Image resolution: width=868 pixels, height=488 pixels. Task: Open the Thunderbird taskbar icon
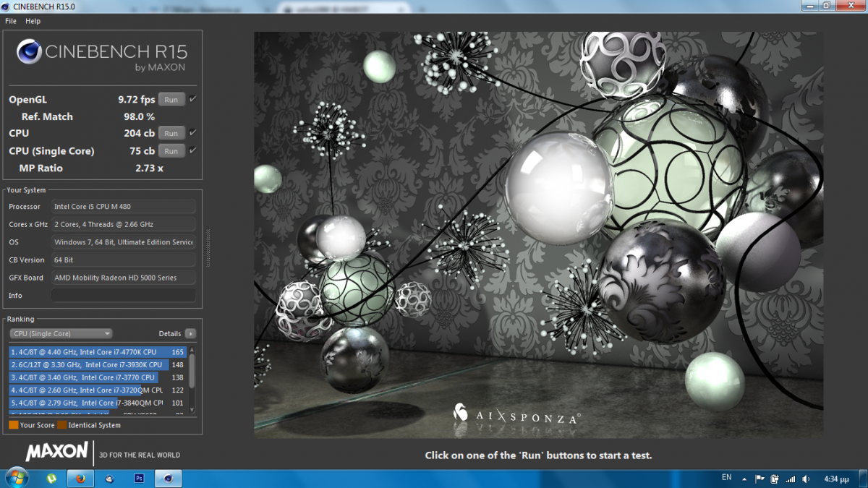pyautogui.click(x=109, y=478)
